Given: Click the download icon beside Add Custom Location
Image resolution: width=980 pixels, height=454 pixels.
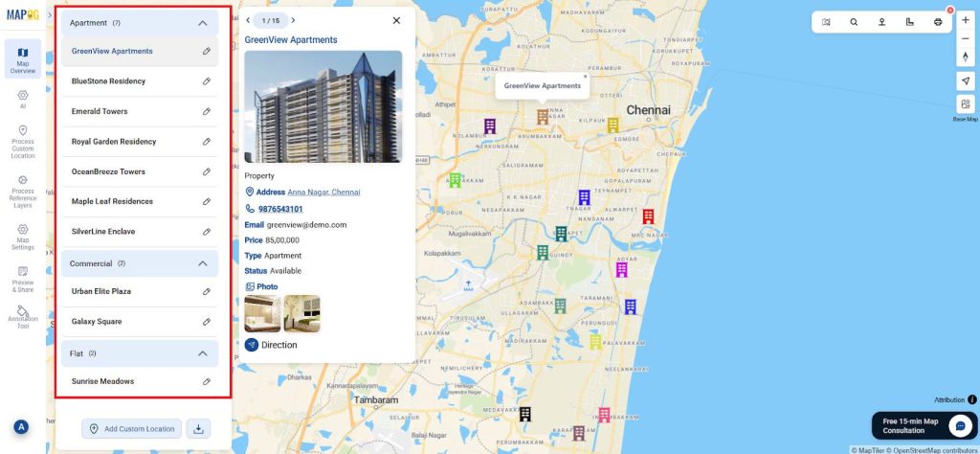Looking at the screenshot, I should pos(198,429).
